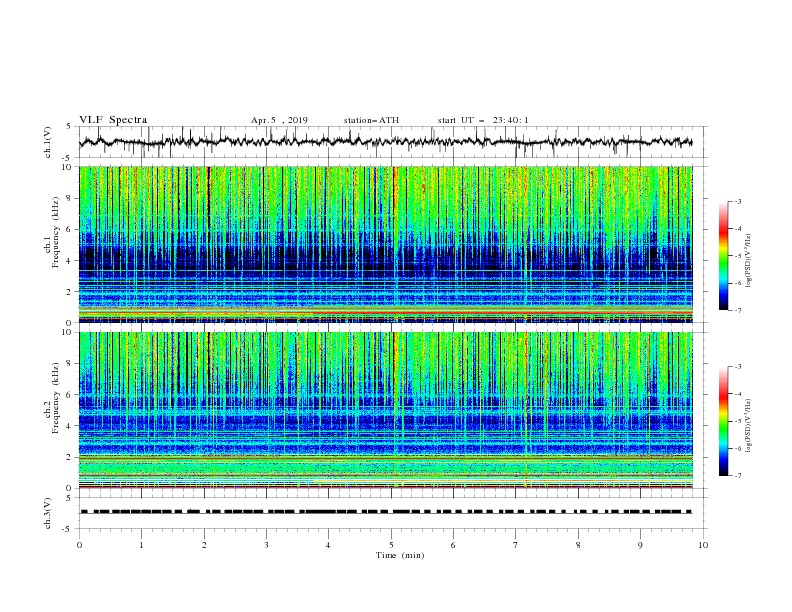Click the "-7" label on ch.2 colorbar
792x612 pixels.
pyautogui.click(x=738, y=476)
